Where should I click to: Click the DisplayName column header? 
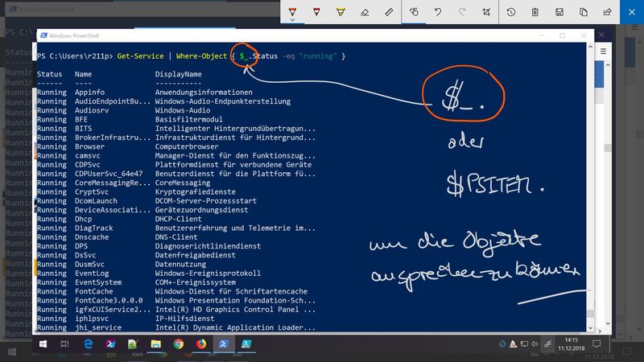[178, 74]
